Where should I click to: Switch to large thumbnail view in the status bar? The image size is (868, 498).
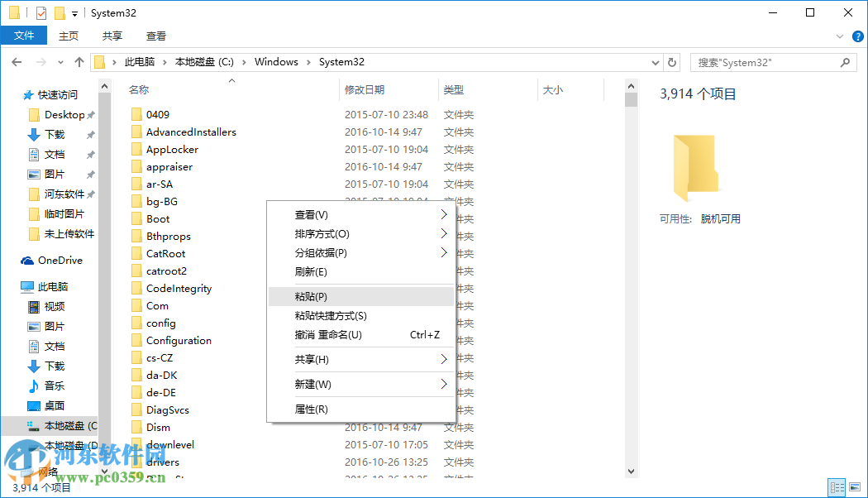(x=855, y=487)
